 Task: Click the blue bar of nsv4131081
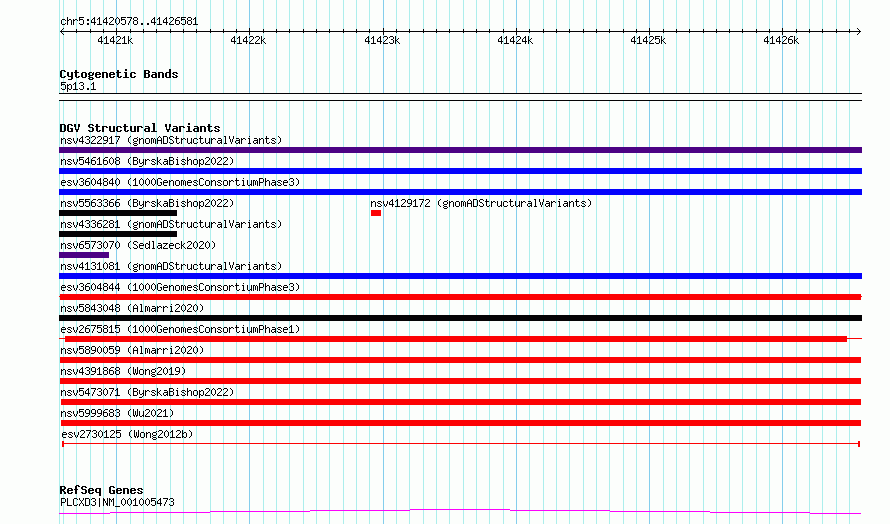click(x=460, y=276)
